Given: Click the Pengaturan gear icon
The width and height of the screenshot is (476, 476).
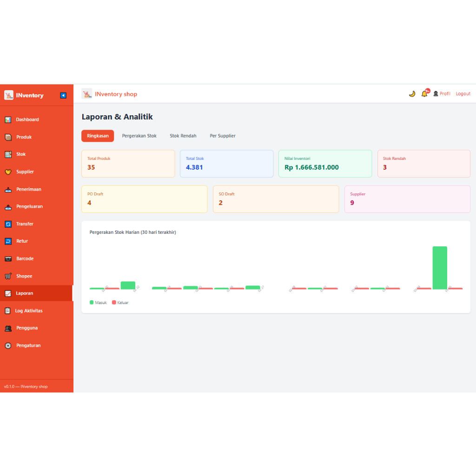Looking at the screenshot, I should [8, 345].
